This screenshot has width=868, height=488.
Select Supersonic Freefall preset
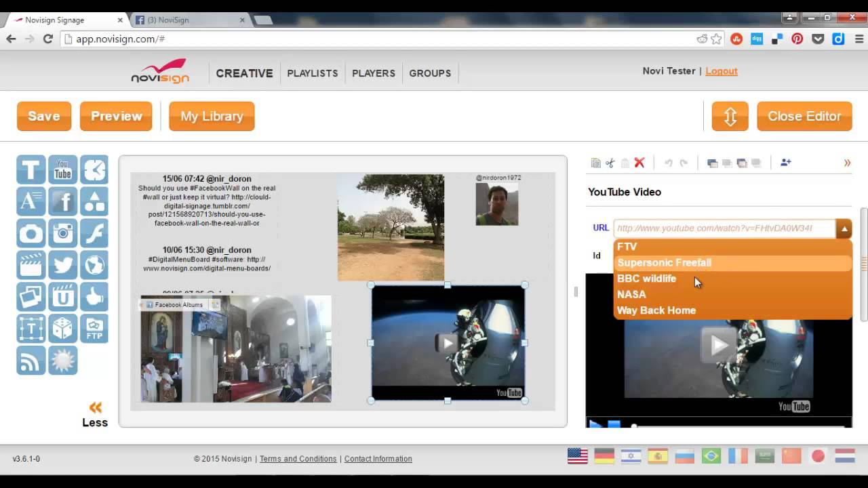tap(732, 263)
